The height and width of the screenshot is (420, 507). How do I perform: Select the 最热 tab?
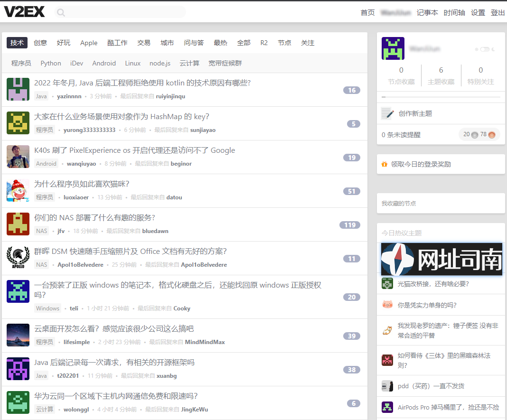tap(220, 43)
